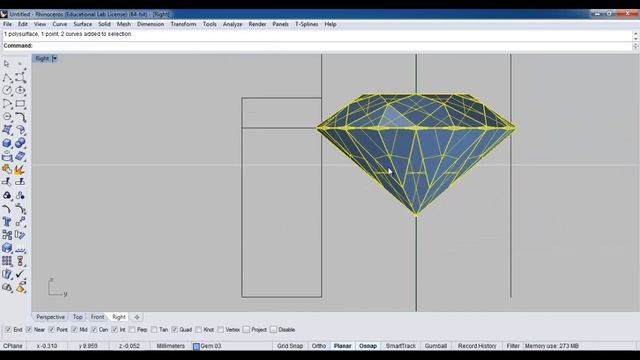Enable the Project osnap checkbox

click(x=246, y=329)
